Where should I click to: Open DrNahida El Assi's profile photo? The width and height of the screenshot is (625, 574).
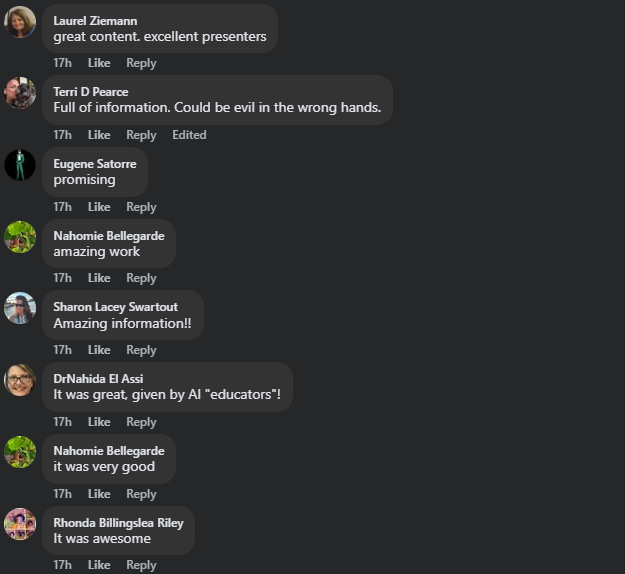click(x=20, y=380)
